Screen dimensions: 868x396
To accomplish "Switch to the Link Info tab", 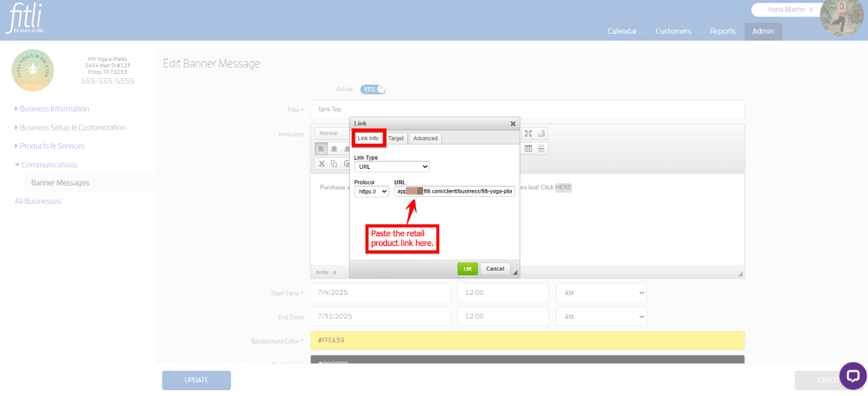I will pos(368,138).
